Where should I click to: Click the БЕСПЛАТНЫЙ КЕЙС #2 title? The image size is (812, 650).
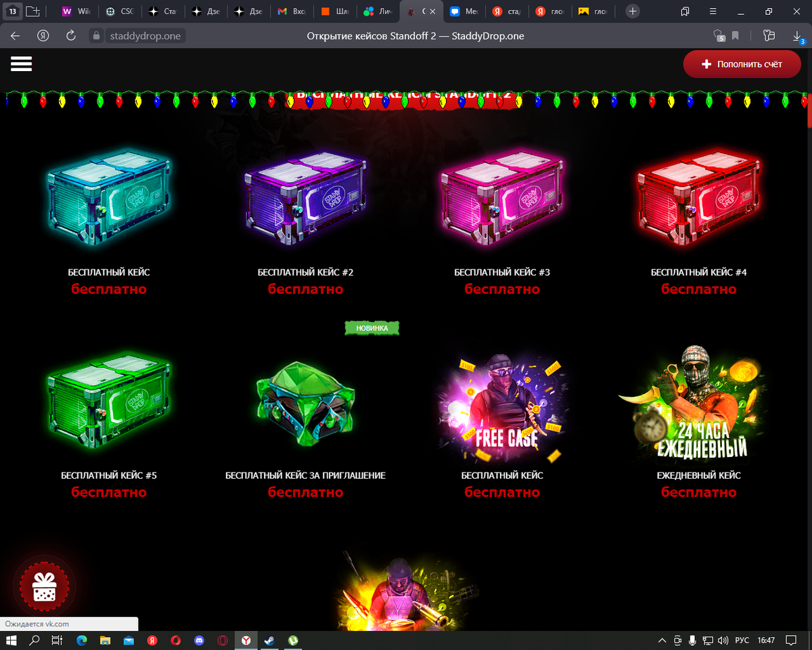(305, 272)
